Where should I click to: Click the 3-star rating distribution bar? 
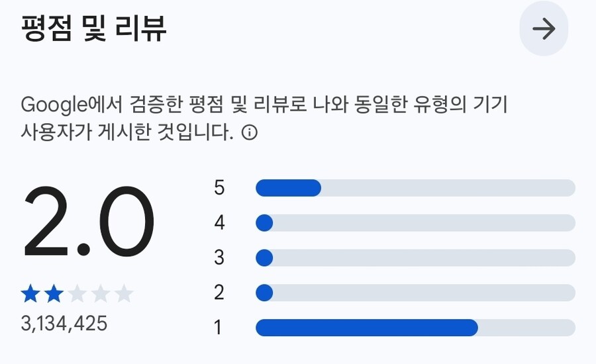[415, 258]
